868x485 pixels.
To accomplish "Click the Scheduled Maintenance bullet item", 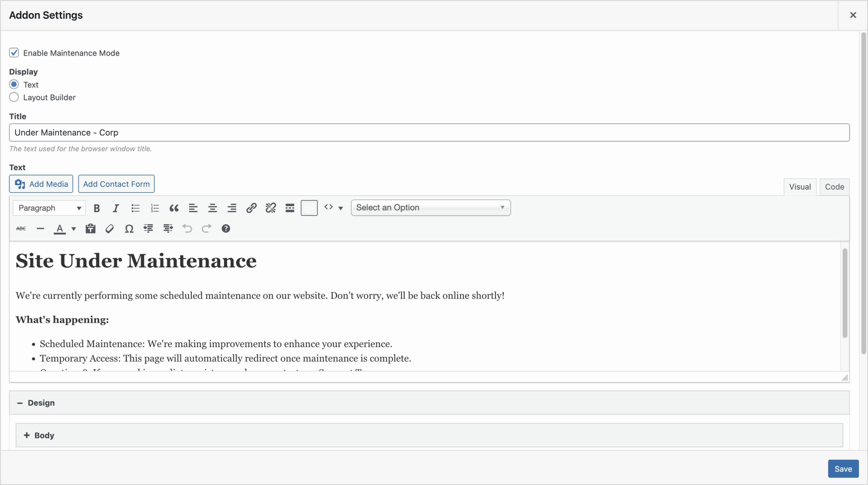I will [x=216, y=344].
